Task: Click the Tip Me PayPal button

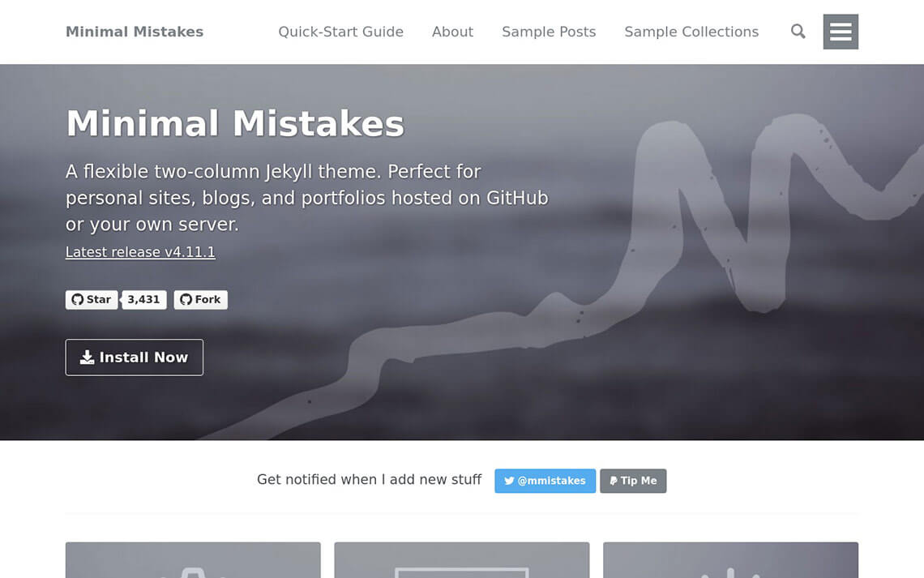Action: pos(633,481)
